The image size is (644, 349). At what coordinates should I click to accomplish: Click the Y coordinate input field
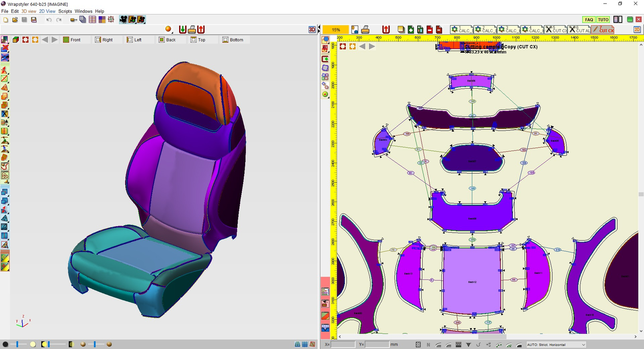377,345
